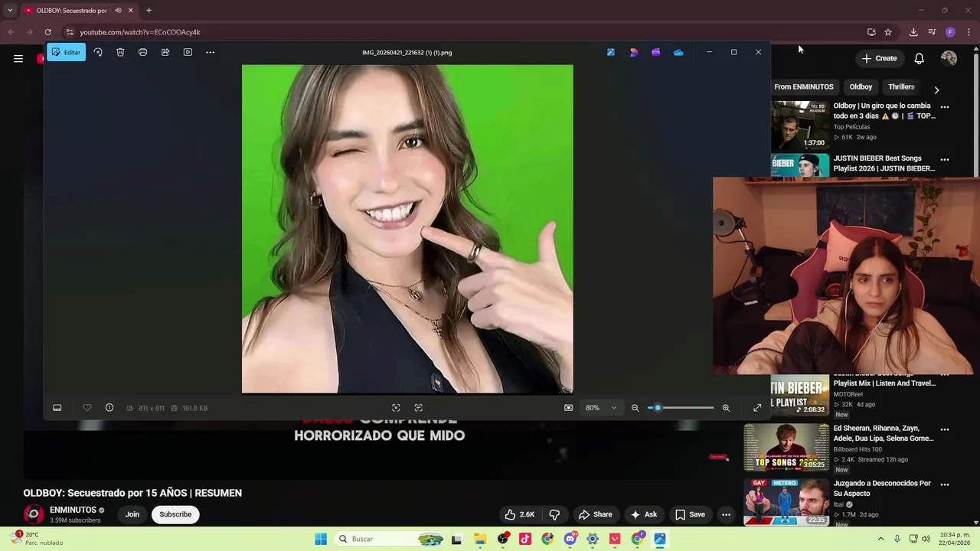Open the browser profile icon
980x551 pixels.
point(950,32)
